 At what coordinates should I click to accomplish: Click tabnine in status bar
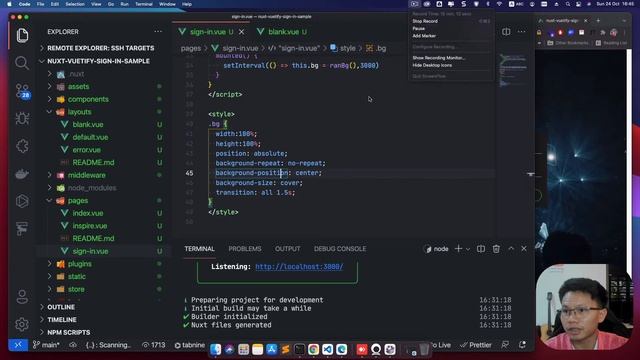pyautogui.click(x=189, y=345)
